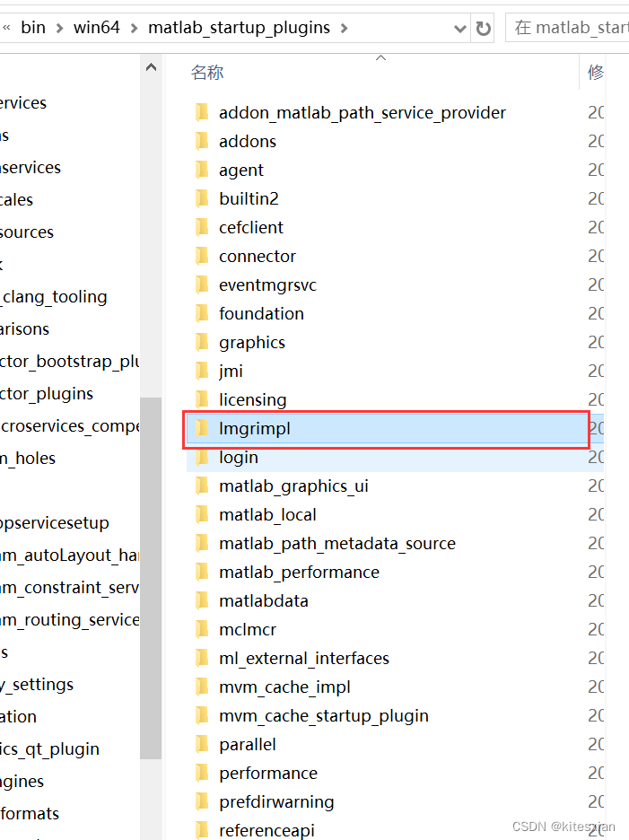Select the lmgrimpl folder name
Viewport: 629px width, 840px height.
pos(255,429)
